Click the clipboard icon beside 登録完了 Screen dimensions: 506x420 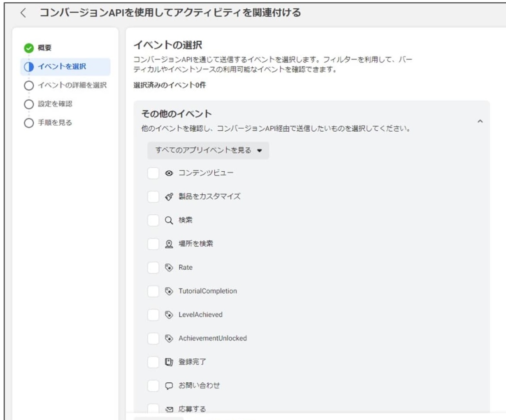pos(169,362)
